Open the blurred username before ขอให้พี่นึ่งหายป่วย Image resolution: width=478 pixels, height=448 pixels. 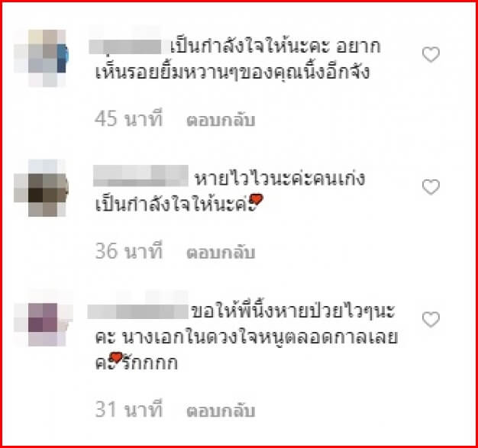tap(137, 311)
